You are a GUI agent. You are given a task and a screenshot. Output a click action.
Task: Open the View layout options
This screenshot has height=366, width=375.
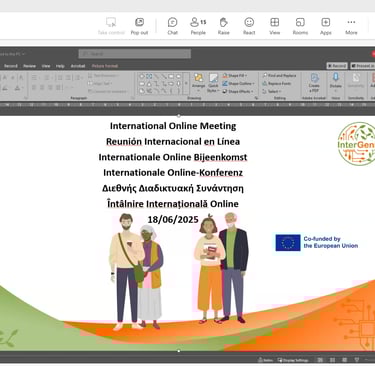[275, 26]
